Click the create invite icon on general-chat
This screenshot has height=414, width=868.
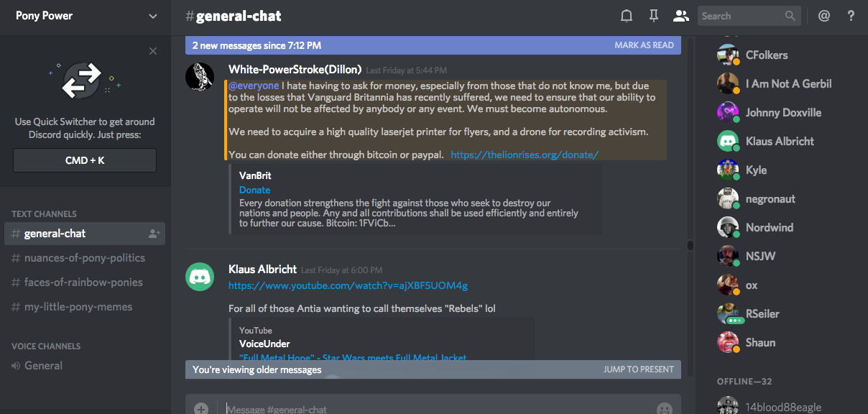[154, 234]
